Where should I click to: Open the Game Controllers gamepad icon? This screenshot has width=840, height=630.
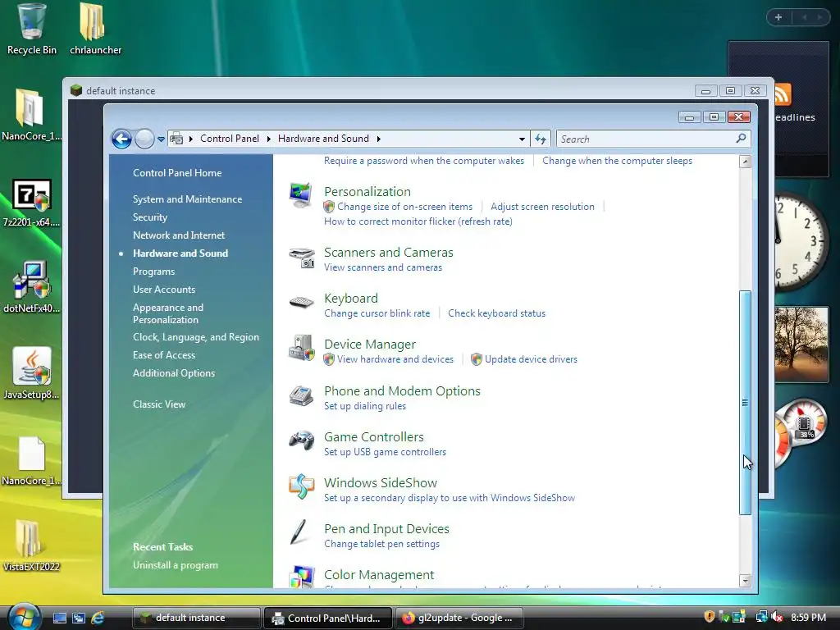pos(302,441)
